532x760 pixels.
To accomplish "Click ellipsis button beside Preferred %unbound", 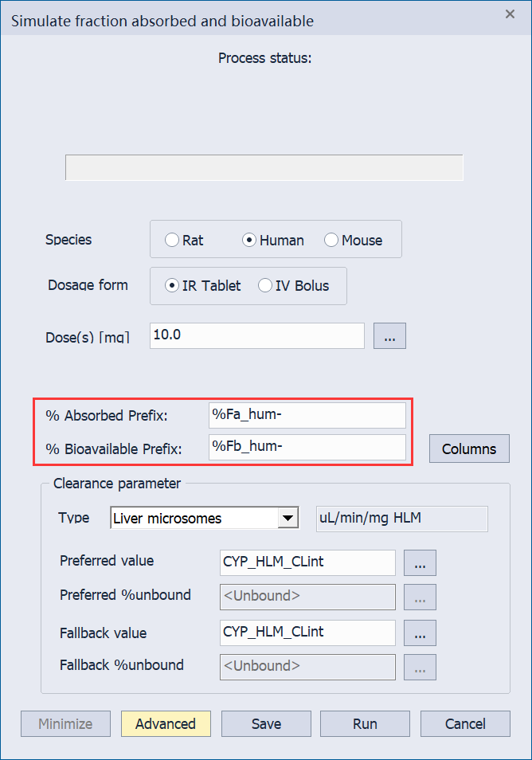I will click(x=420, y=597).
